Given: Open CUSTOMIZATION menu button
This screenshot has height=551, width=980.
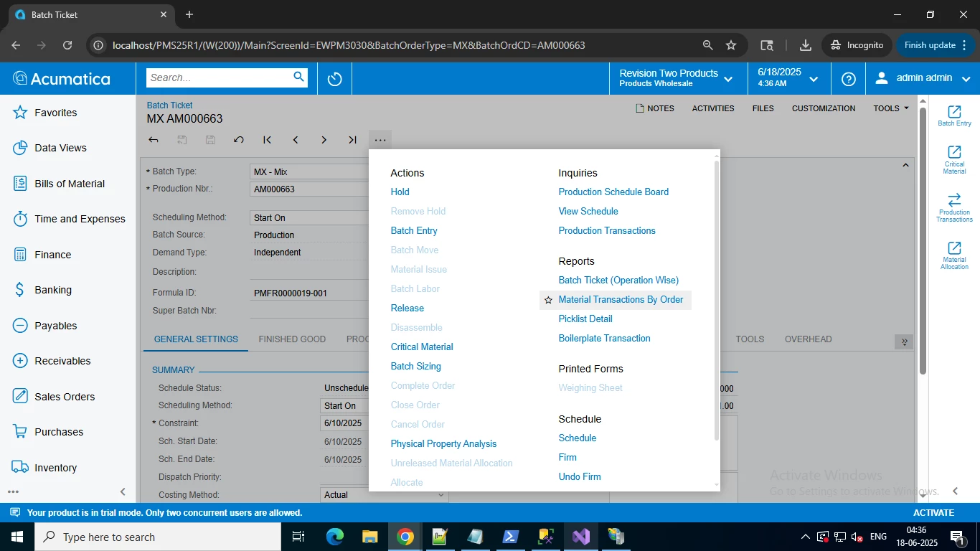Looking at the screenshot, I should [x=824, y=108].
